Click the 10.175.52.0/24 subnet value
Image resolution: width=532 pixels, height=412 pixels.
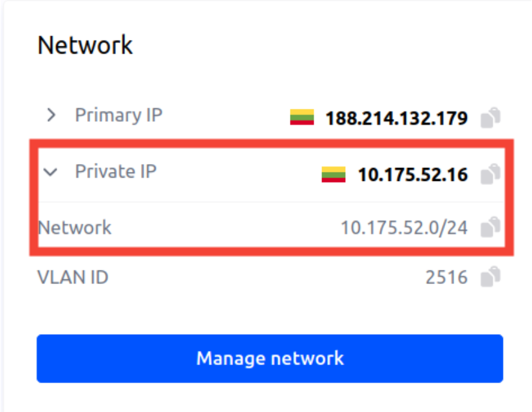(404, 228)
